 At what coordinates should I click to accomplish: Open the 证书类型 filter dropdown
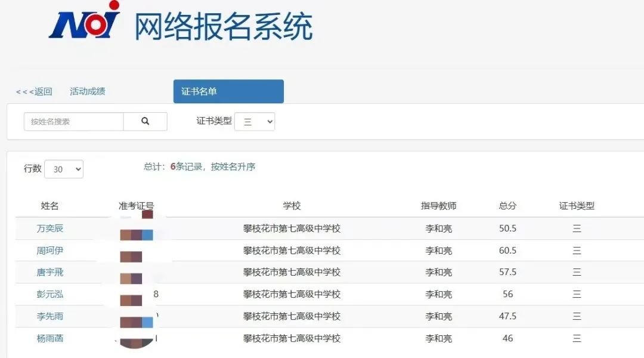pyautogui.click(x=255, y=122)
